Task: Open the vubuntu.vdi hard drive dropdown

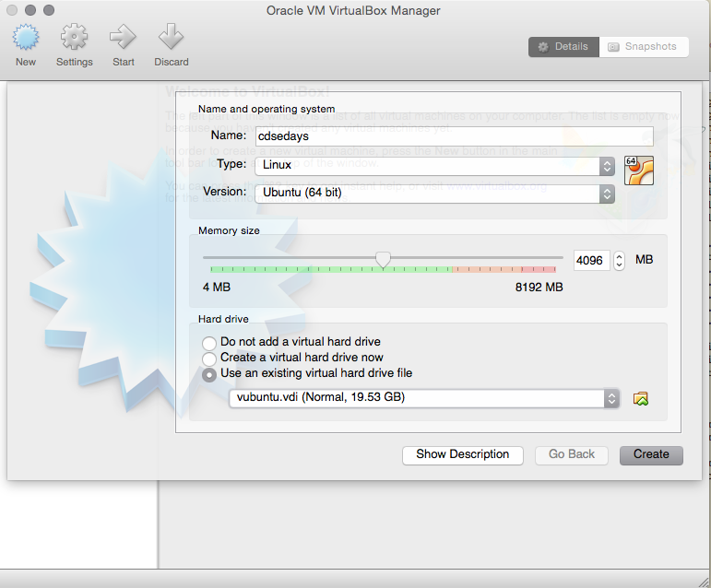Action: tap(425, 398)
